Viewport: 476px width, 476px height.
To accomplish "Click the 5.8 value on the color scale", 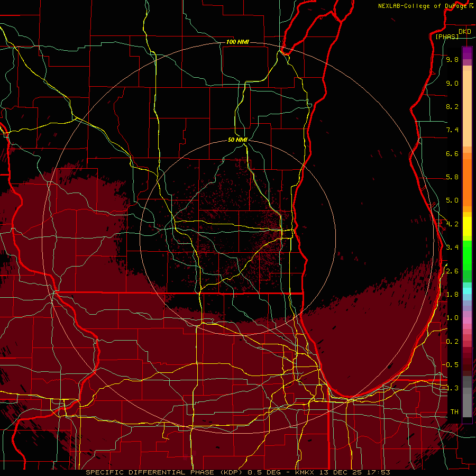I will [452, 177].
